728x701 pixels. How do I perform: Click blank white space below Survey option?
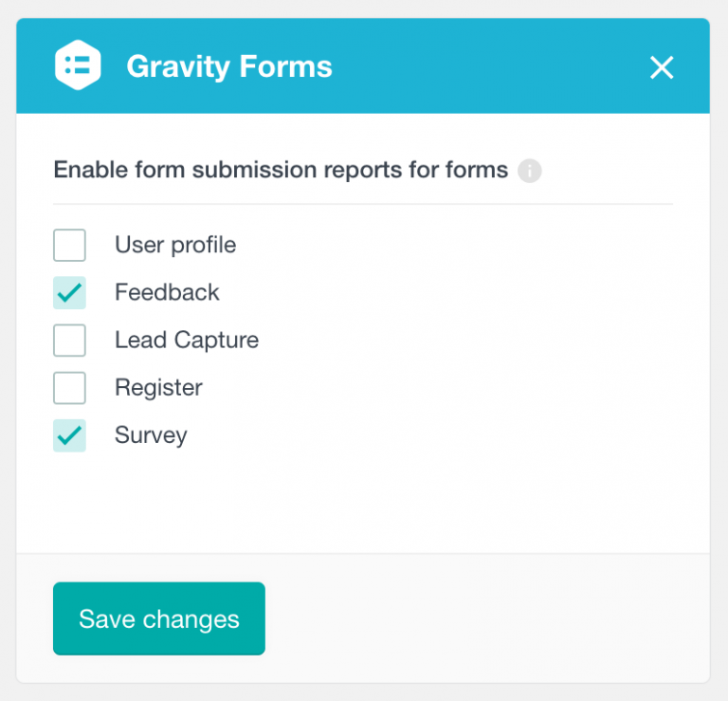[x=379, y=503]
